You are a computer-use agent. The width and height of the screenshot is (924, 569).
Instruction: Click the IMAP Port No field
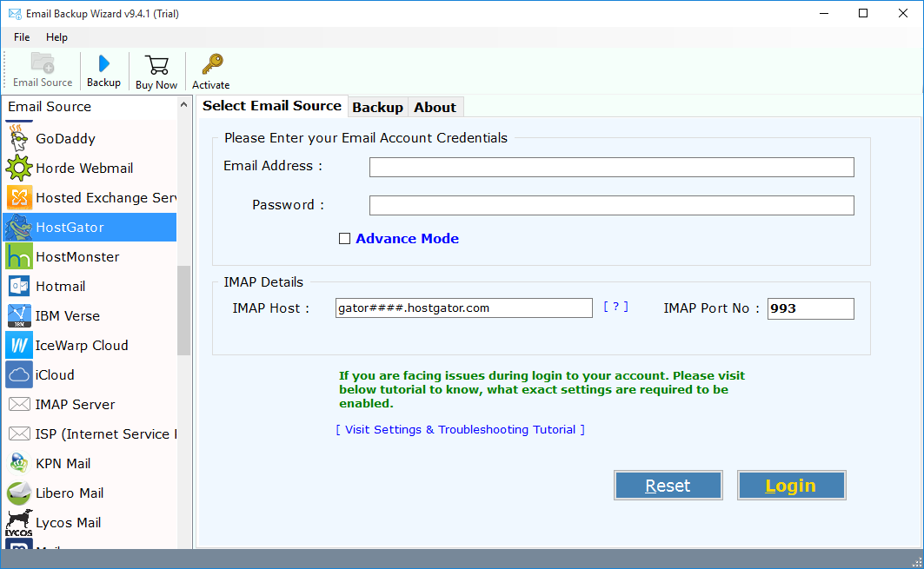point(810,308)
